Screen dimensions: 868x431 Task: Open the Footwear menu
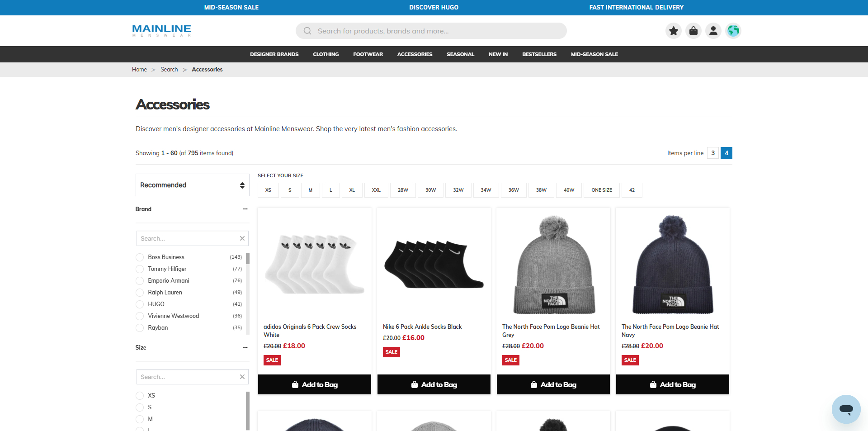[368, 54]
